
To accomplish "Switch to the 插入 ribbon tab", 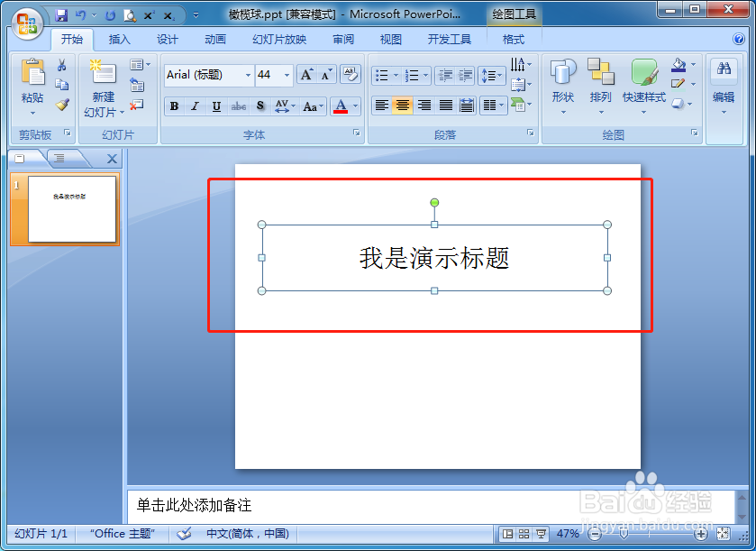I will pos(120,39).
